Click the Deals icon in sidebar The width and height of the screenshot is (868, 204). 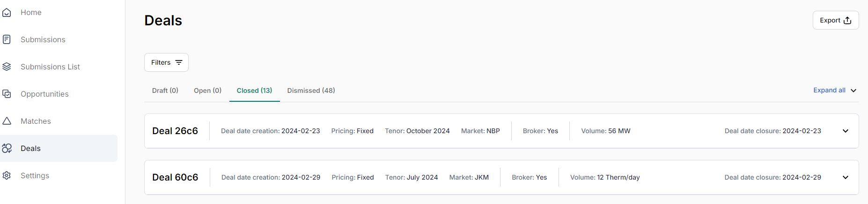(x=7, y=148)
